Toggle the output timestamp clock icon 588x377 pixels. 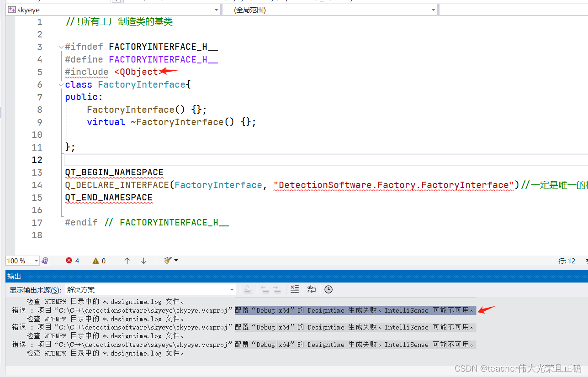pos(328,289)
